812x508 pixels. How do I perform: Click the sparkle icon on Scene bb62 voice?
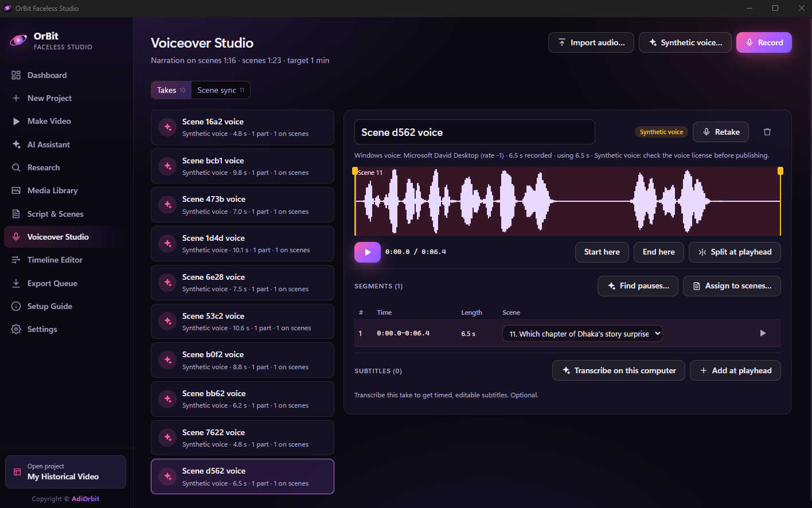tap(168, 399)
